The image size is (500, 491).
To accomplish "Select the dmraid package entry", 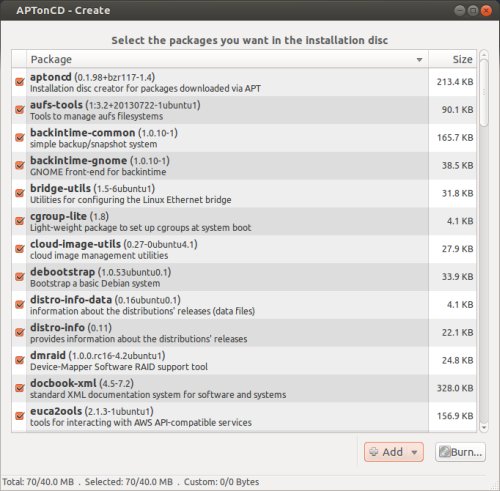I will coord(244,361).
